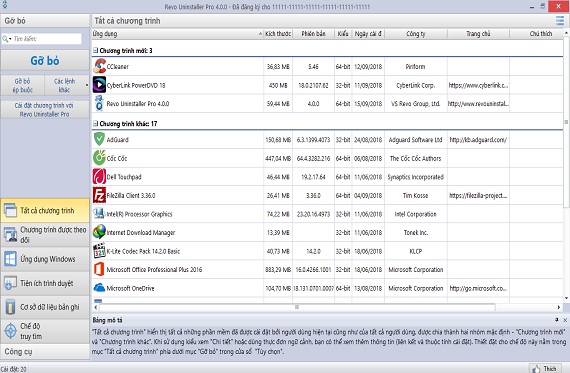Click the Cài đặt: 20 status text

click(x=14, y=369)
